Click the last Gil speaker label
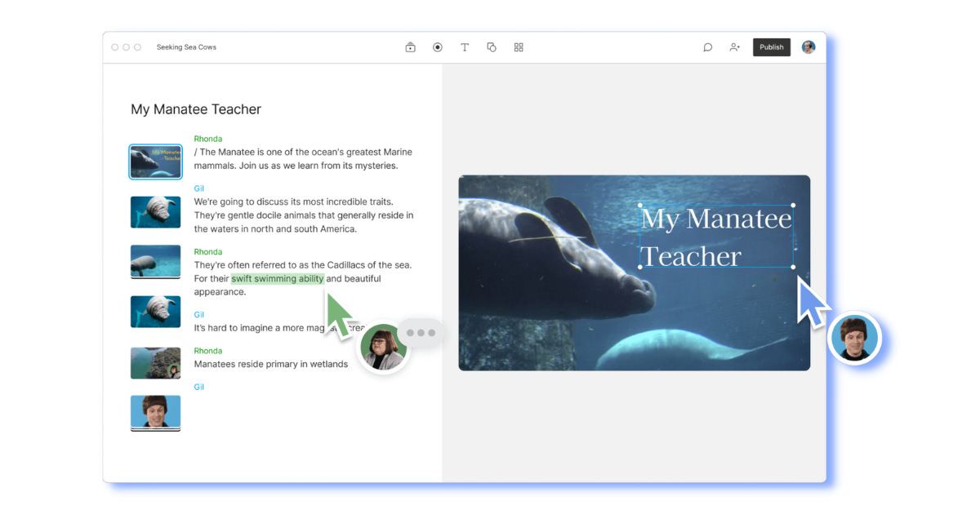Viewport: 980px width, 514px height. pyautogui.click(x=198, y=387)
